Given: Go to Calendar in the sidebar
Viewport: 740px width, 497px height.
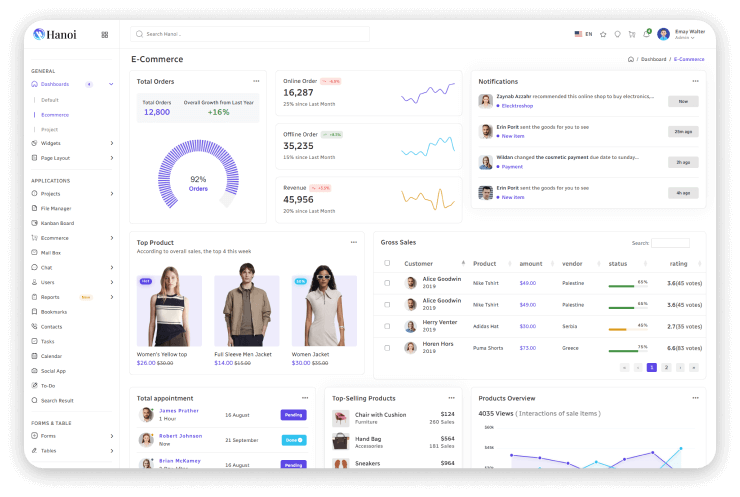Looking at the screenshot, I should [51, 356].
